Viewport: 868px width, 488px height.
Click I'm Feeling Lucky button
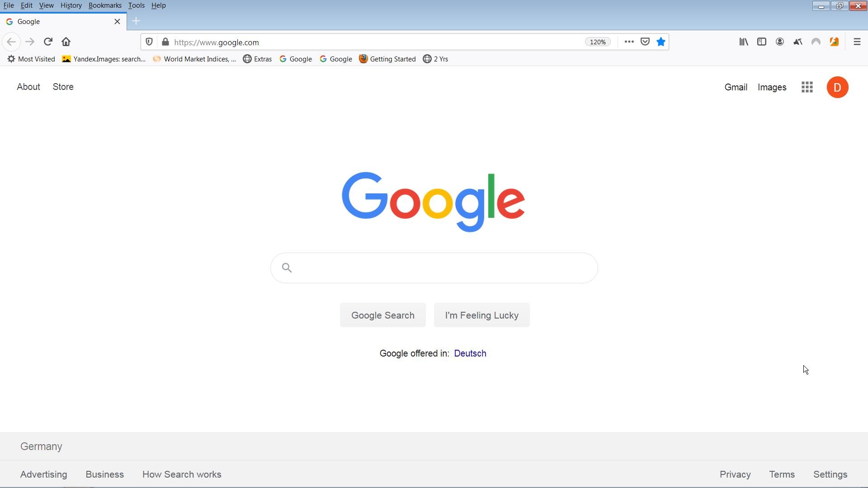[481, 315]
